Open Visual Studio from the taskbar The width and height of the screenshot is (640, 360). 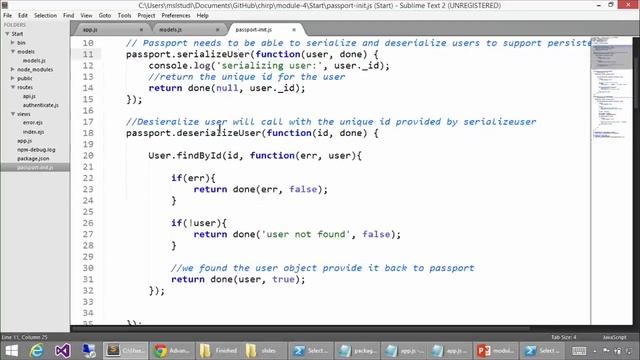[x=62, y=351]
